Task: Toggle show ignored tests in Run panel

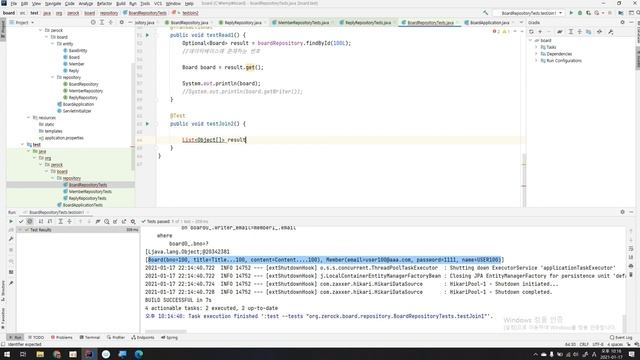Action: (30, 221)
